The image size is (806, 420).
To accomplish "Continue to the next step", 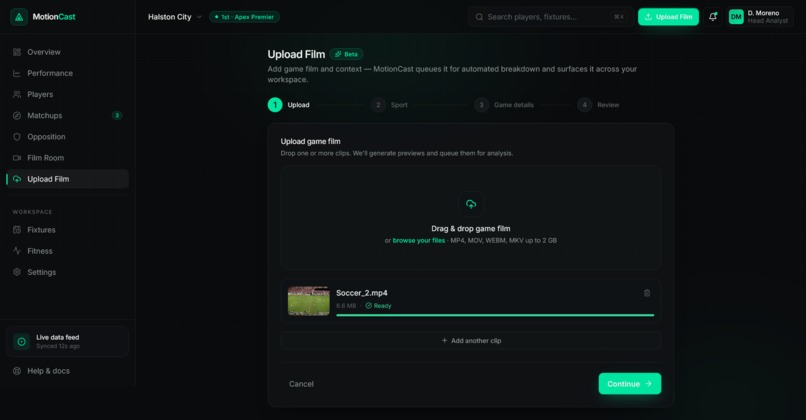I will click(x=630, y=384).
